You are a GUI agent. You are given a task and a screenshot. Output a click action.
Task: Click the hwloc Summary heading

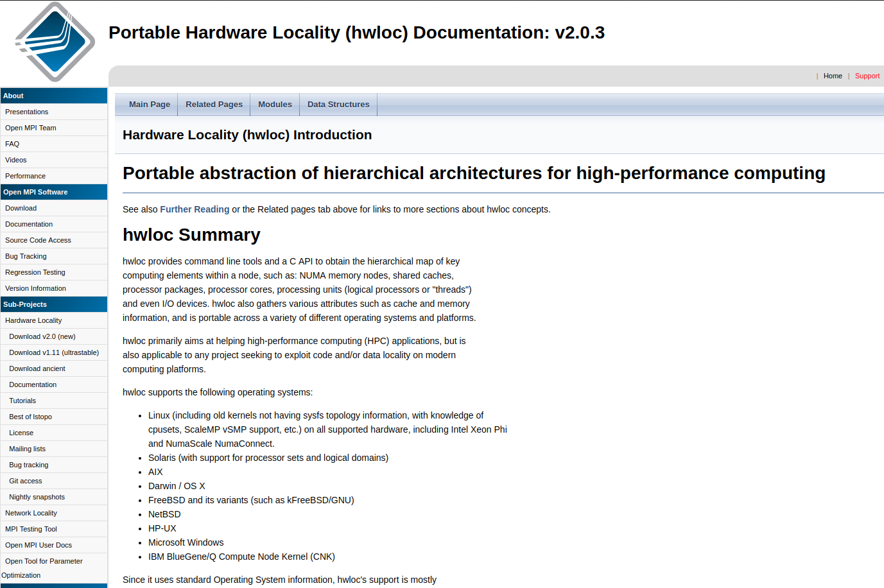click(191, 235)
